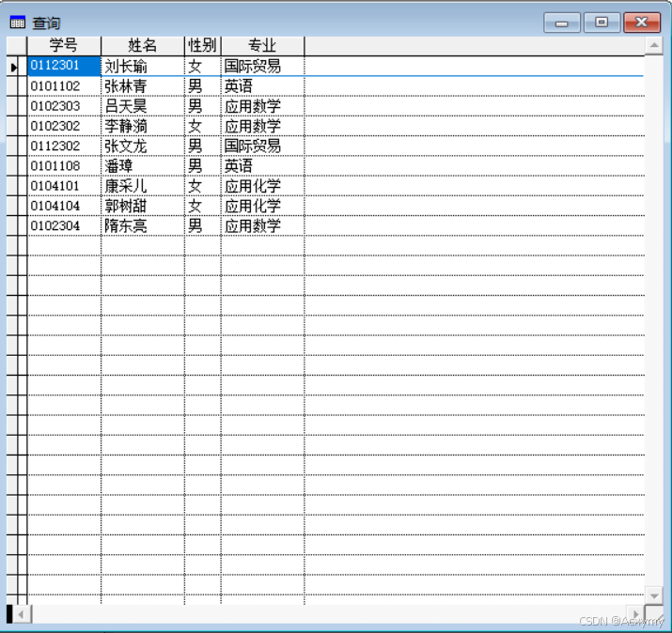The height and width of the screenshot is (633, 672).
Task: Click 应用数学 major in 李静漪 row
Action: 263,126
